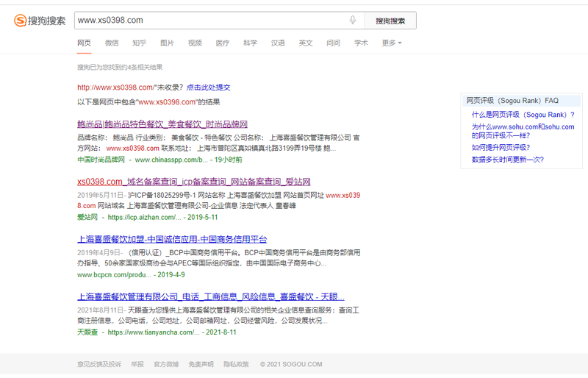Viewport: 588px width, 378px height.
Task: Click the 搜狗已为您找到约4条相关结果 text
Action: tap(120, 67)
